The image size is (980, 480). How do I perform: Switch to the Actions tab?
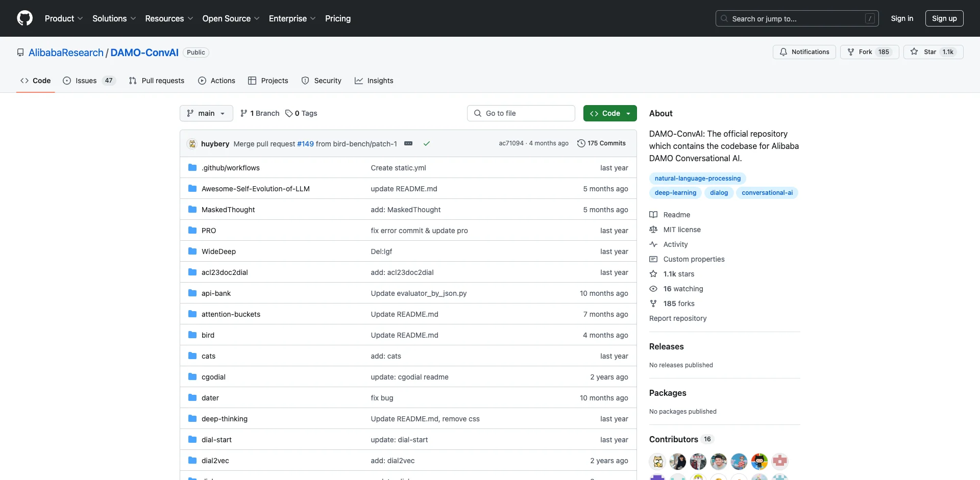coord(217,81)
